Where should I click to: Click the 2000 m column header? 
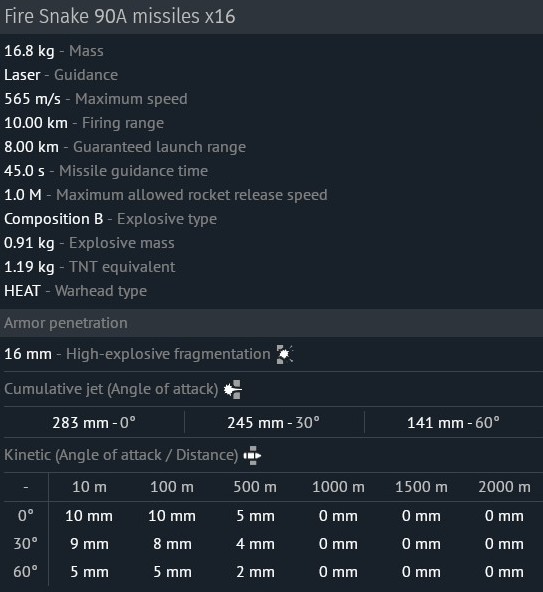[x=504, y=487]
